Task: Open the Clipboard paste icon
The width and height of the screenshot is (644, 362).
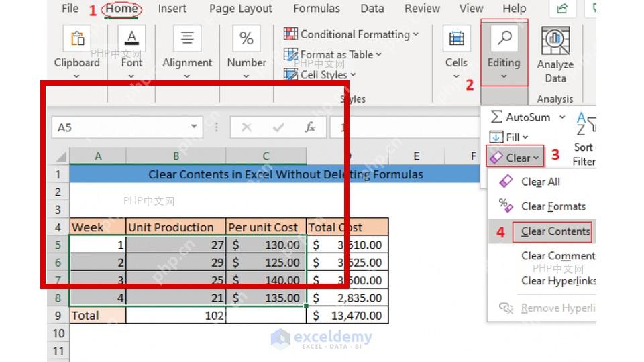Action: [77, 39]
